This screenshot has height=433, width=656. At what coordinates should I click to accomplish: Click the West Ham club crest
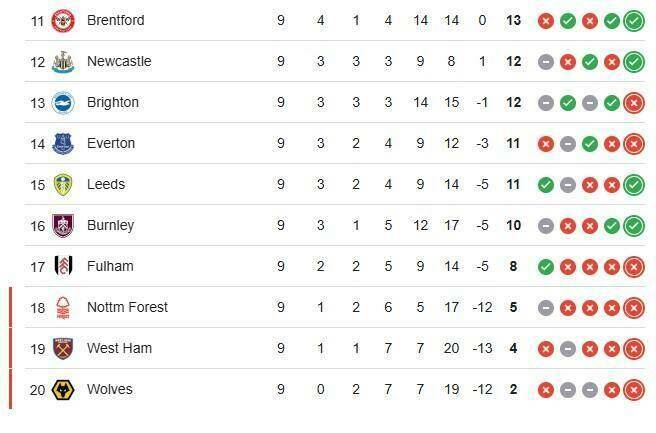tap(63, 348)
